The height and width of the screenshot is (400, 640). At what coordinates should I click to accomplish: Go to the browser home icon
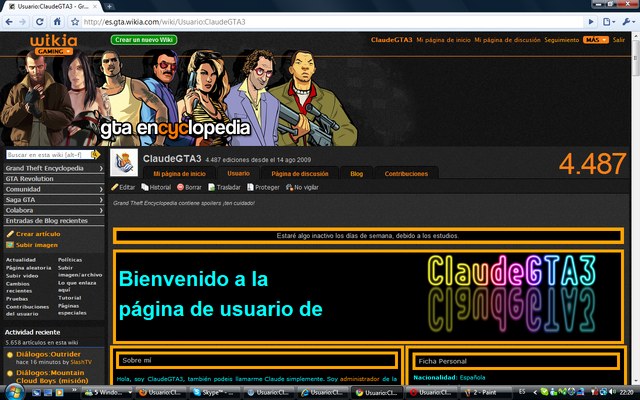point(57,22)
